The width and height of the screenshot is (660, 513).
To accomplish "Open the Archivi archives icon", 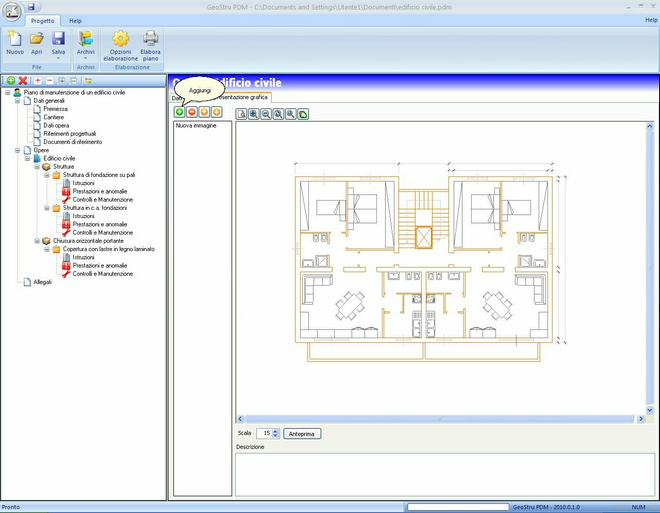I will click(x=85, y=39).
